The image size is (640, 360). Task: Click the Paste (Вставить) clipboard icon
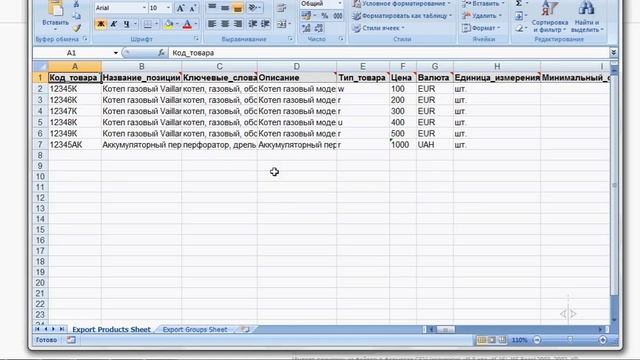[55, 9]
